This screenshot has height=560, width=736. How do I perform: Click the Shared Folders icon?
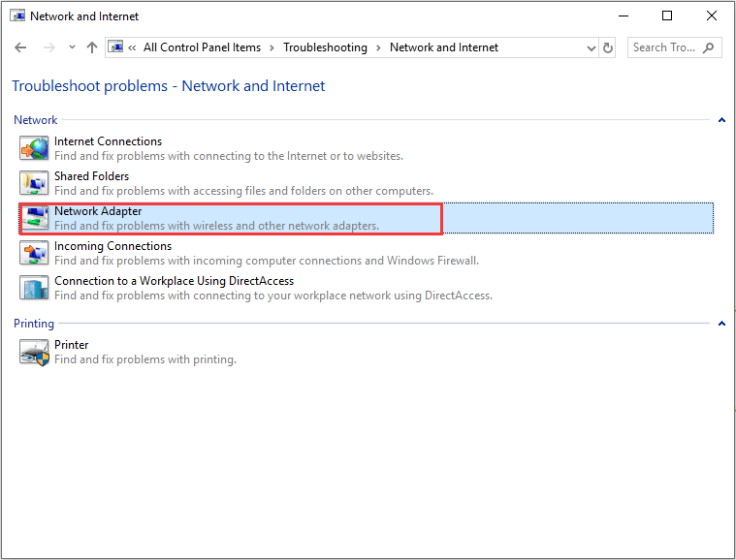point(34,183)
